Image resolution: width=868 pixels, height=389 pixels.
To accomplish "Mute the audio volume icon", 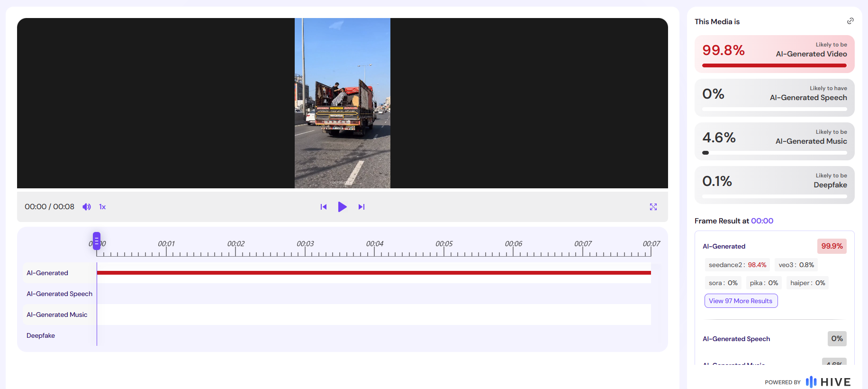I will click(x=87, y=207).
